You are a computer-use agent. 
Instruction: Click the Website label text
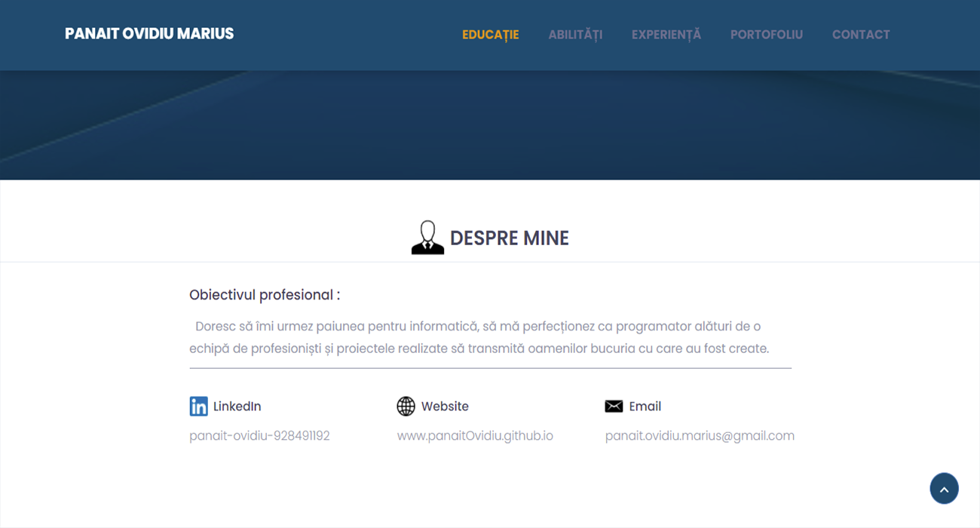pos(445,407)
